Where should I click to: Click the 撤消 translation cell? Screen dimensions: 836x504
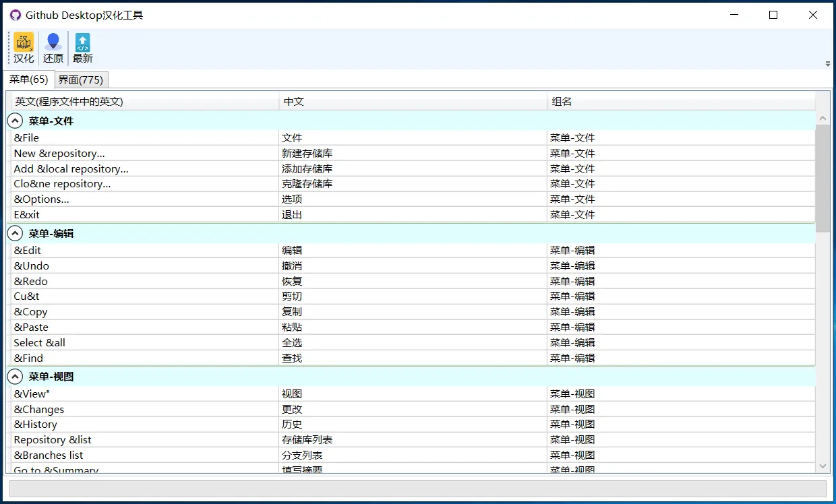(413, 265)
